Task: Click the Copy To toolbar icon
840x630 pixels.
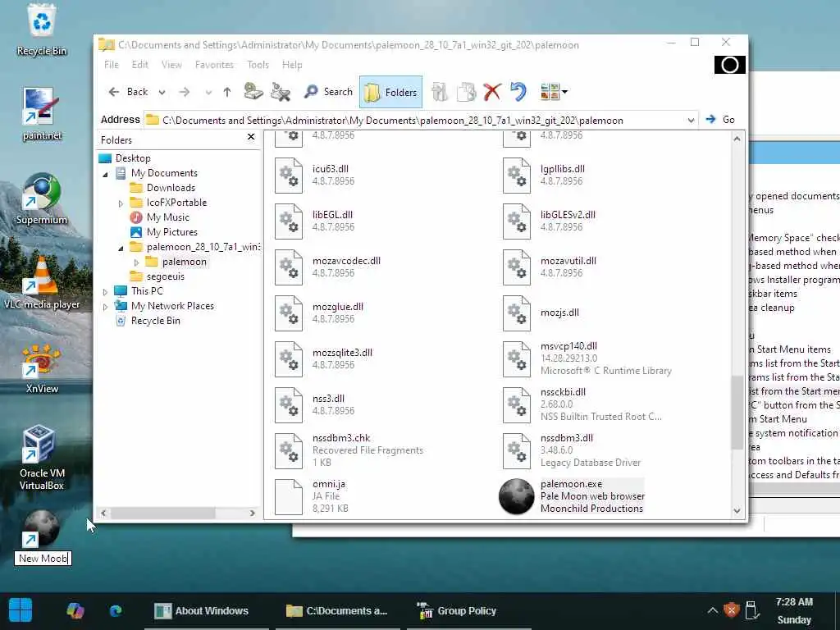Action: [x=466, y=92]
